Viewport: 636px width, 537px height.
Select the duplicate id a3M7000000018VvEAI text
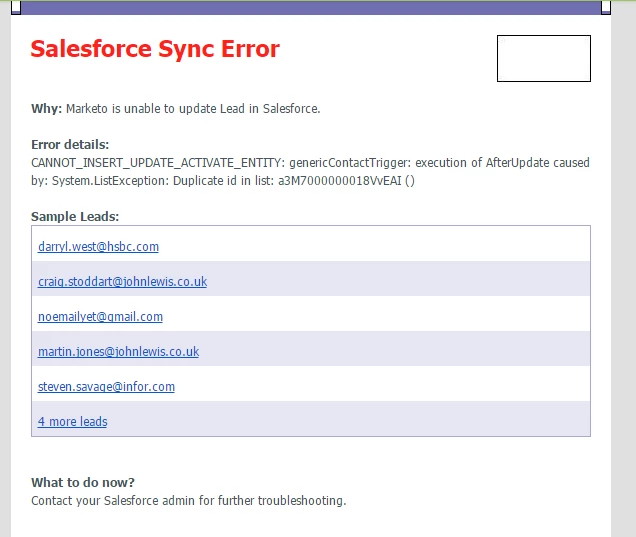pos(339,180)
